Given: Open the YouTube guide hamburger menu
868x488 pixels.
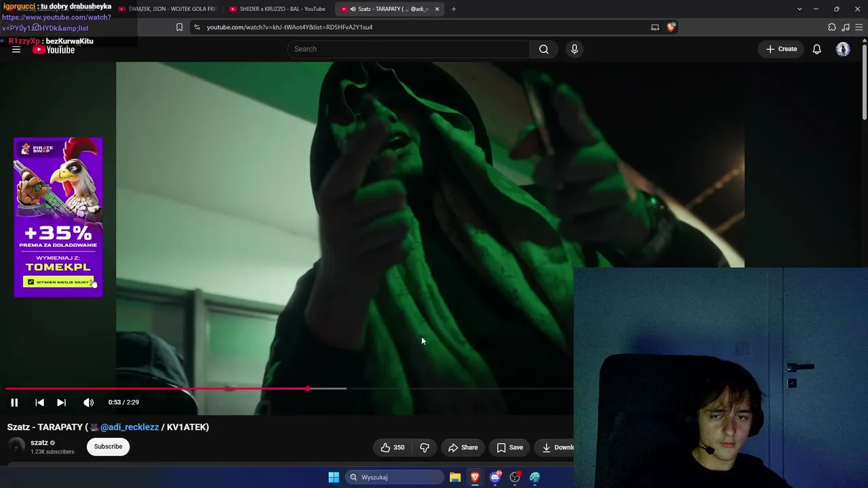Looking at the screenshot, I should coord(16,49).
